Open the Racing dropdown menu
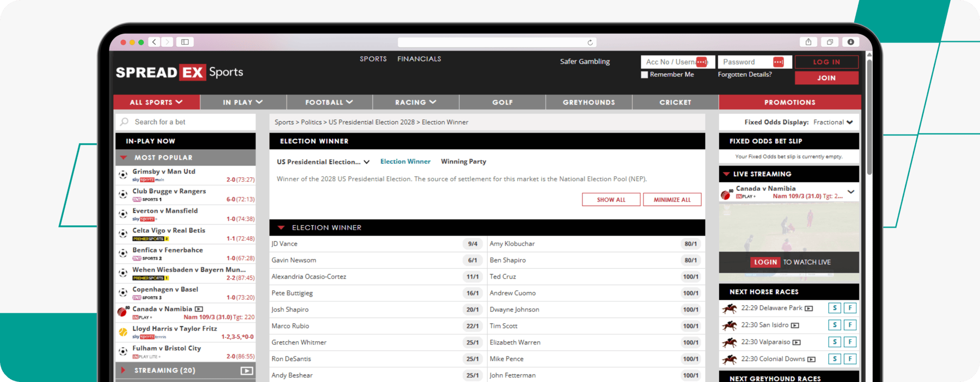Screen dimensions: 980x382 click(x=416, y=102)
